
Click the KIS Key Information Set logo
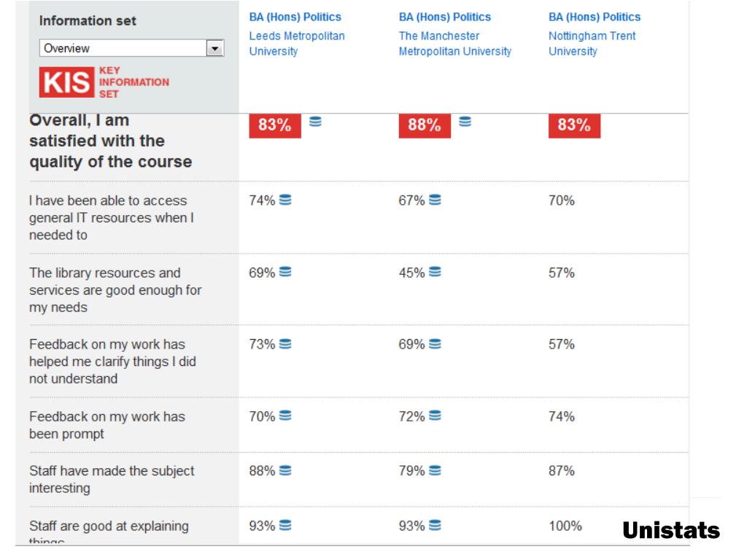[x=104, y=82]
